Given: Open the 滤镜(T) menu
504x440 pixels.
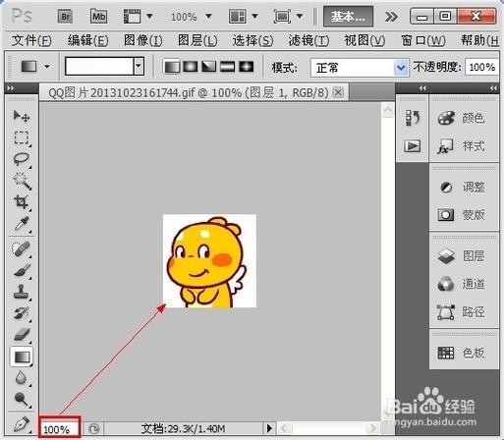Looking at the screenshot, I should pos(308,41).
